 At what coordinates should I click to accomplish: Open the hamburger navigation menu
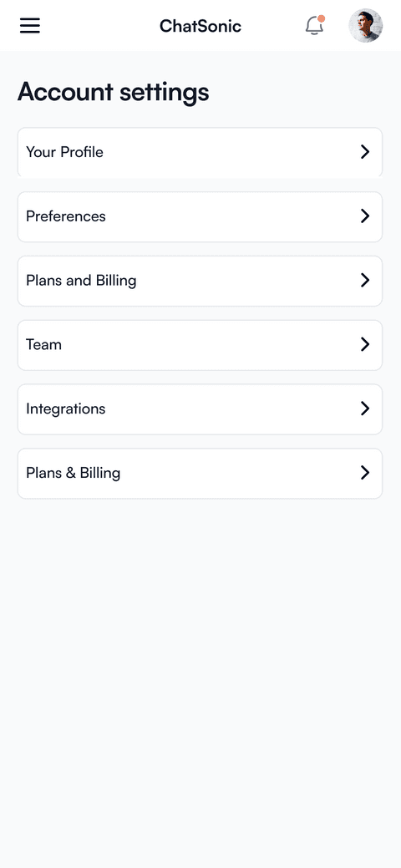(x=30, y=25)
